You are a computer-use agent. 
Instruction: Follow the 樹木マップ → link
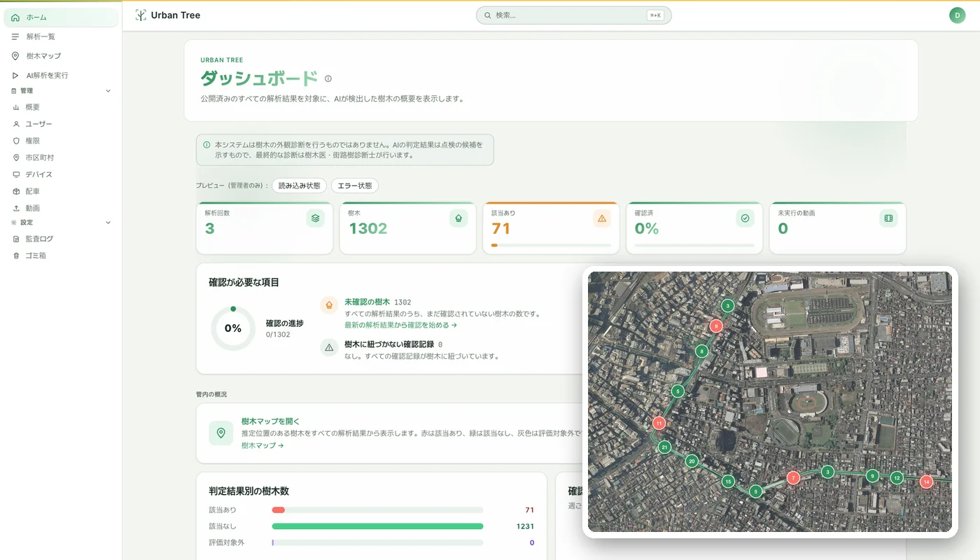point(262,445)
